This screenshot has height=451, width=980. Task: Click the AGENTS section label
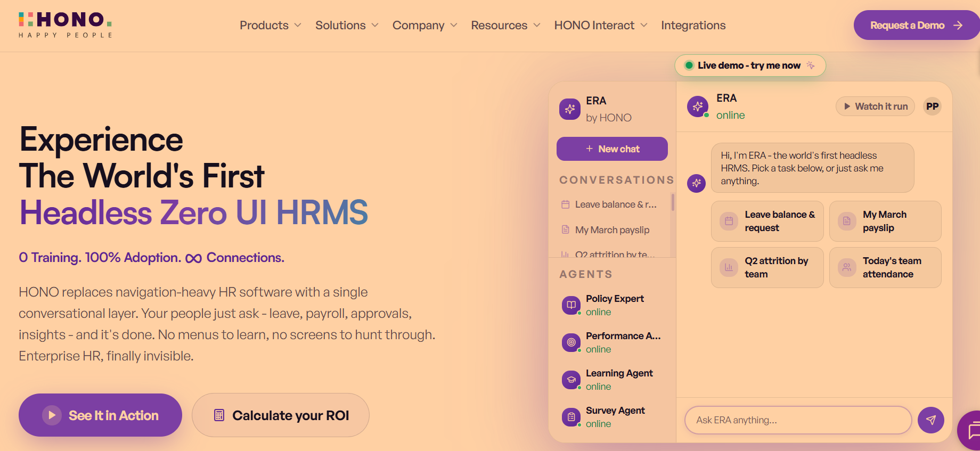pyautogui.click(x=586, y=274)
